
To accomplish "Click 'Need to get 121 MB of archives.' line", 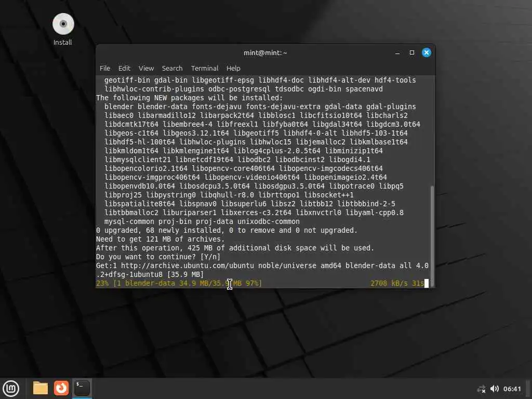I will [160, 239].
